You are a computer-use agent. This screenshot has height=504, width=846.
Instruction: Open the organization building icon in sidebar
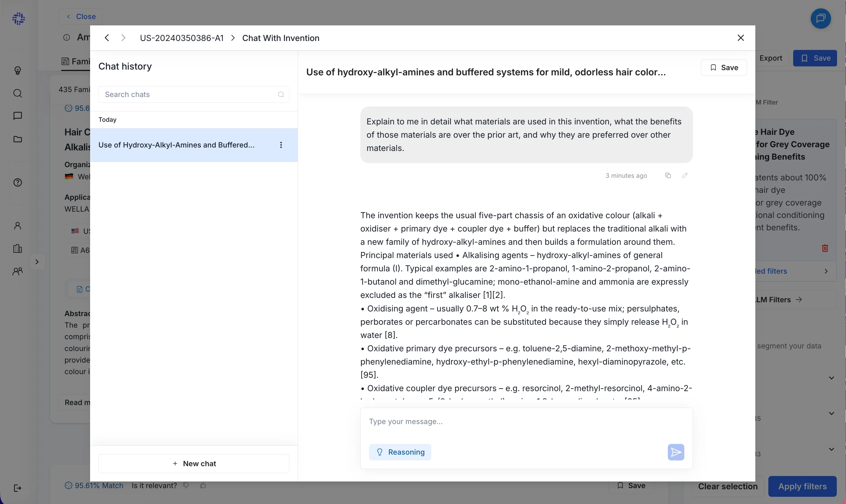tap(18, 248)
